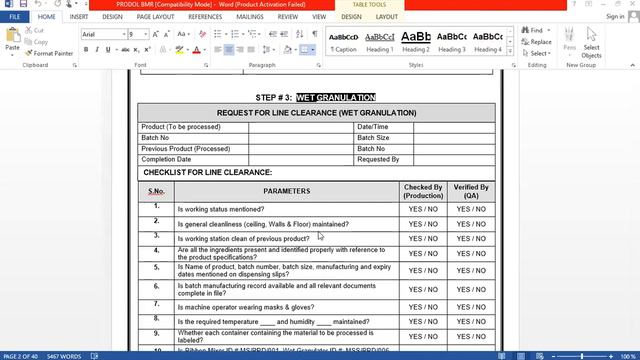640x360 pixels.
Task: Increase font size with Grow Font
Action: pos(156,34)
